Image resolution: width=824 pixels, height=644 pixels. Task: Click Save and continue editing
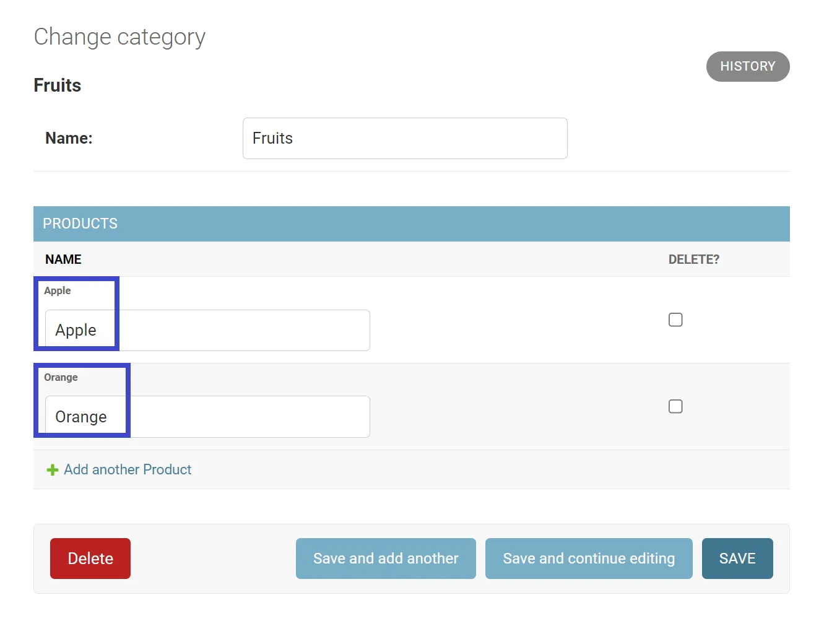tap(589, 559)
